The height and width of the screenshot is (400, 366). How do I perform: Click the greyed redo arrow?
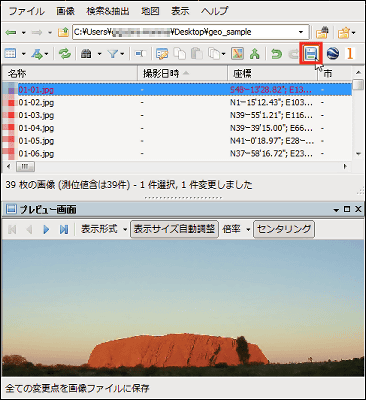click(x=293, y=53)
